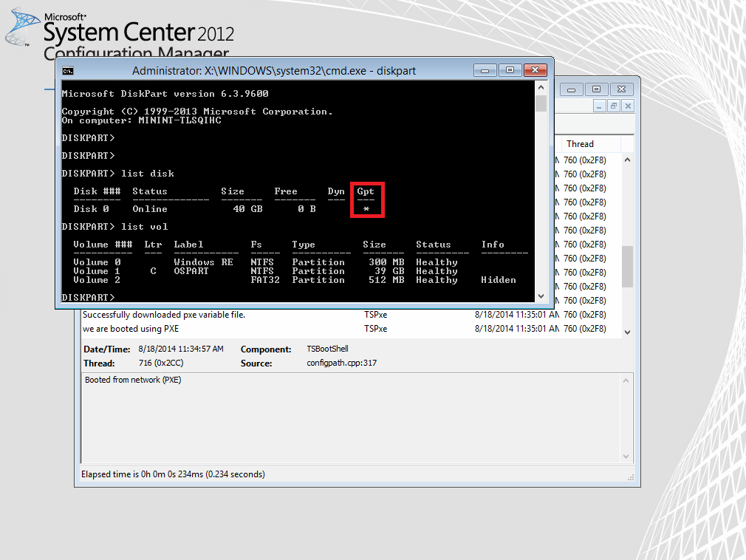746x560 pixels.
Task: Click the 8/18/2014 11:34:57 AM date value
Action: point(181,349)
